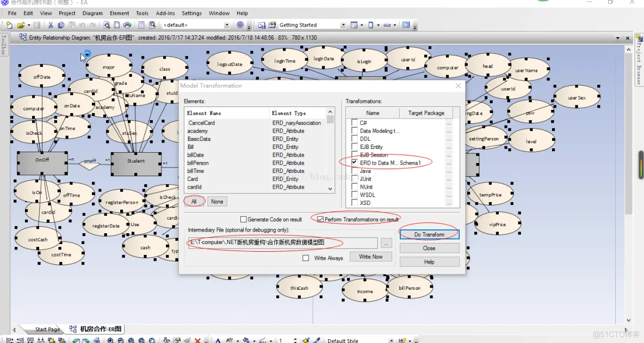Viewport: 644px width, 343px height.
Task: Toggle Perform Transformations on result checkbox
Action: point(320,220)
